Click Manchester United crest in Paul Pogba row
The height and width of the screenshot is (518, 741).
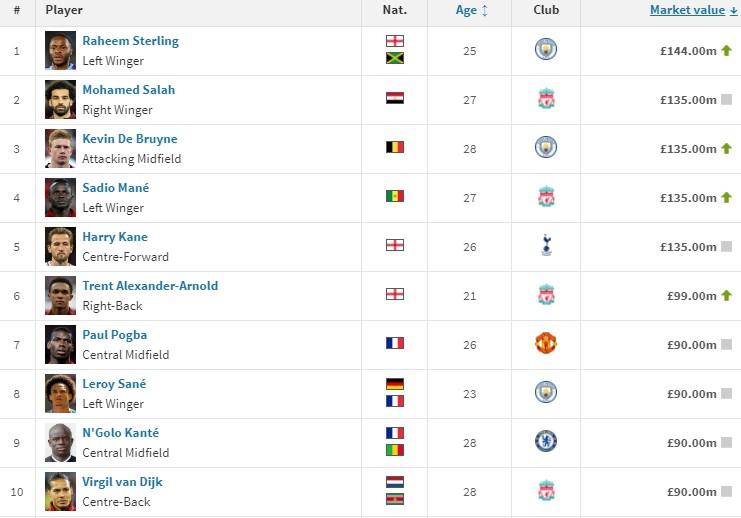[546, 343]
